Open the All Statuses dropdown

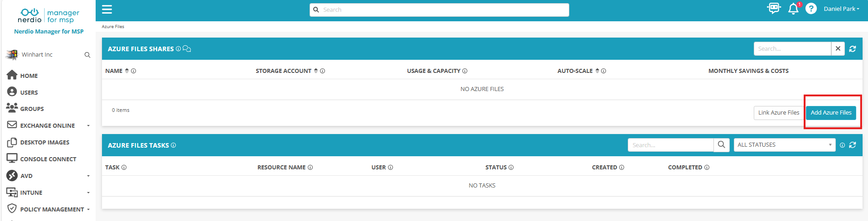pyautogui.click(x=784, y=145)
